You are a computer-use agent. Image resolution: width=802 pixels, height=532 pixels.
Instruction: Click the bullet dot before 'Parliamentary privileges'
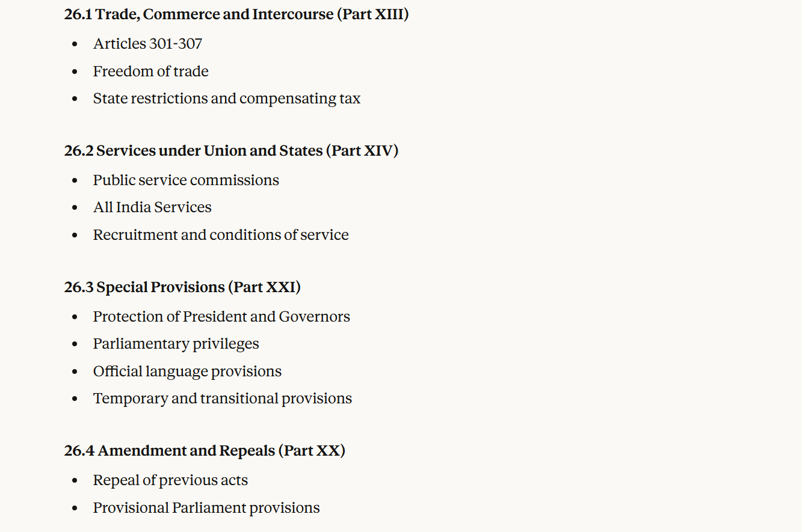coord(75,344)
